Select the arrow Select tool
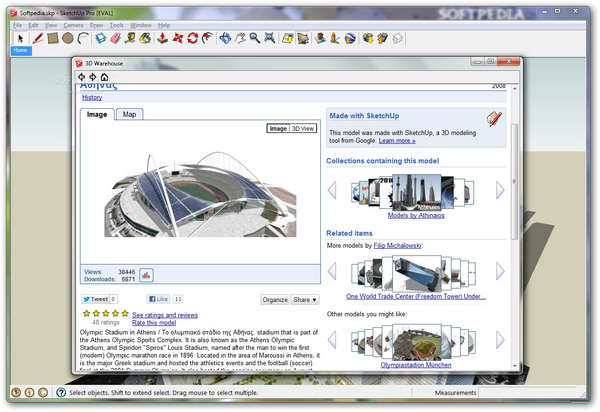Viewport: 600px width, 412px height. pos(20,38)
